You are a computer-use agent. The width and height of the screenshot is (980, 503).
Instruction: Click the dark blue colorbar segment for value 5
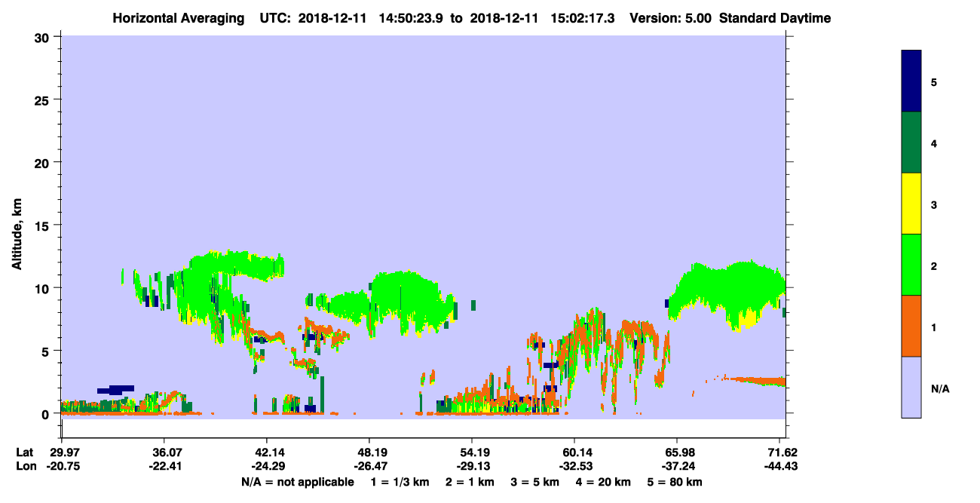pos(911,81)
